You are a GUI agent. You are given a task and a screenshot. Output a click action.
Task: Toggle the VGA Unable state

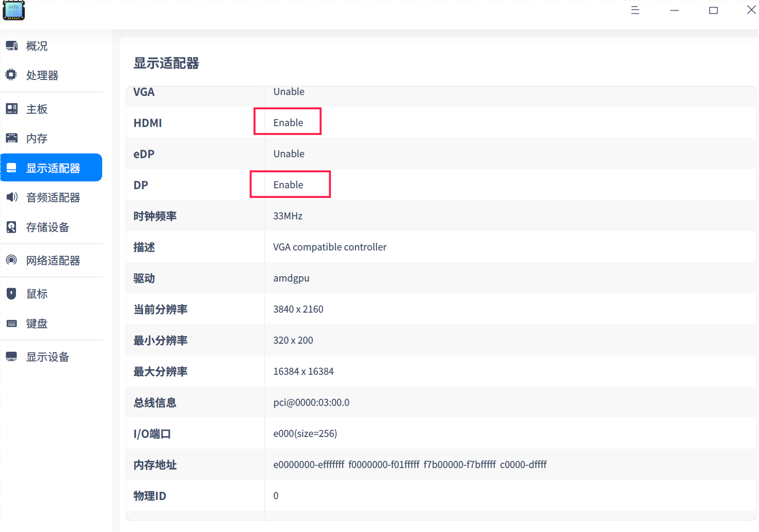pos(289,91)
